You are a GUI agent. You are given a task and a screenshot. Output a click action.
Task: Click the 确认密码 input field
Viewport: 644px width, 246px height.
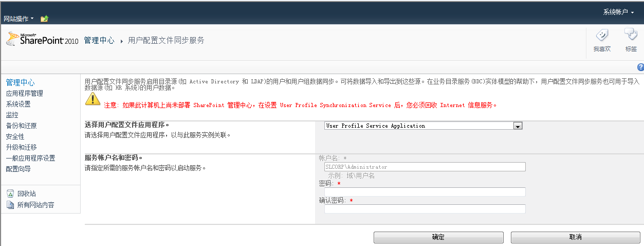pos(425,209)
